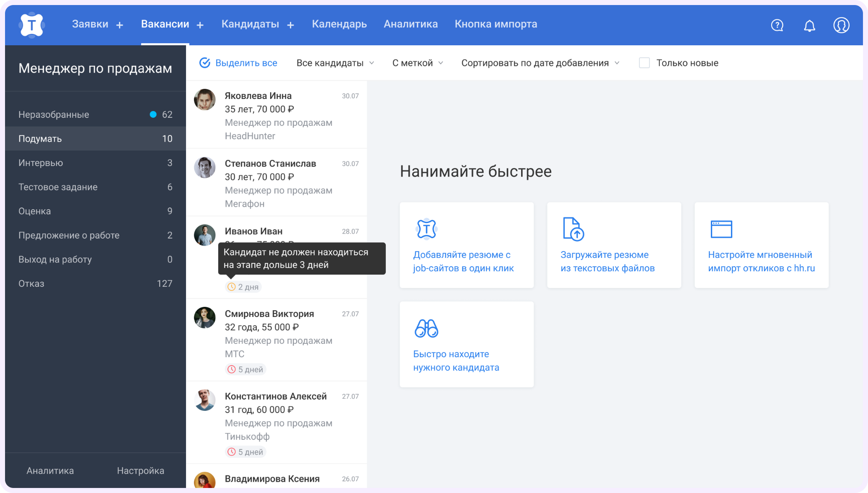
Task: Click Мегафон under Степанов Станислав
Action: coord(245,204)
